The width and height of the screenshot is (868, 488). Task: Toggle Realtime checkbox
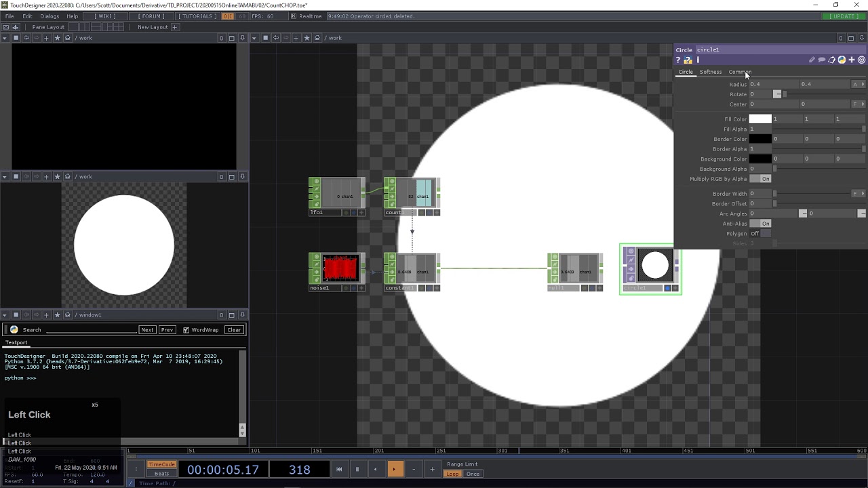click(294, 16)
